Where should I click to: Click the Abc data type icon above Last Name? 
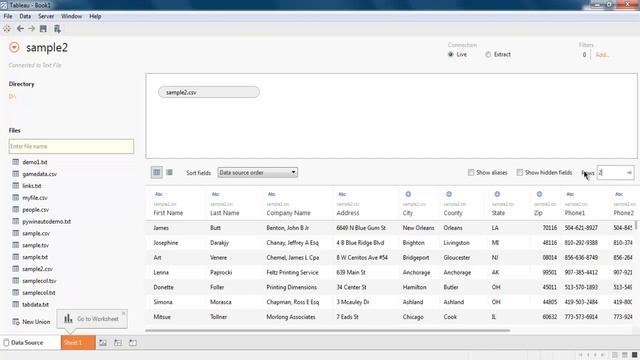[216, 194]
